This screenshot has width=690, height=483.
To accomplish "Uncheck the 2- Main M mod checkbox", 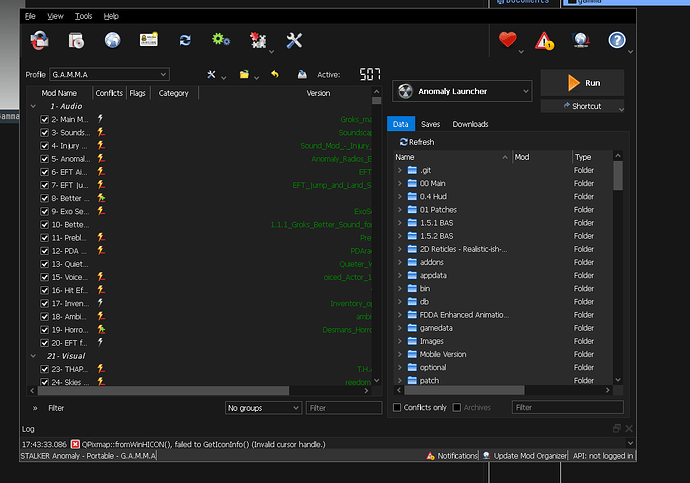I will click(x=44, y=119).
